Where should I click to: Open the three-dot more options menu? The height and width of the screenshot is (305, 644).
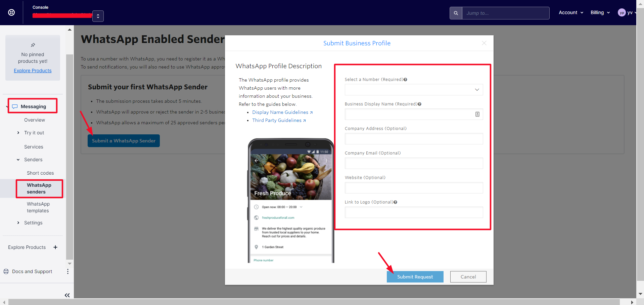(68, 271)
